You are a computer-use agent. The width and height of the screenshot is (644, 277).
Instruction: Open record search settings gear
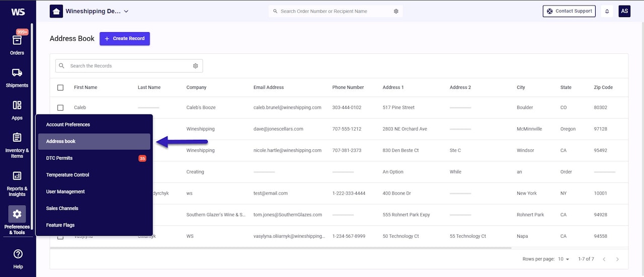coord(196,66)
